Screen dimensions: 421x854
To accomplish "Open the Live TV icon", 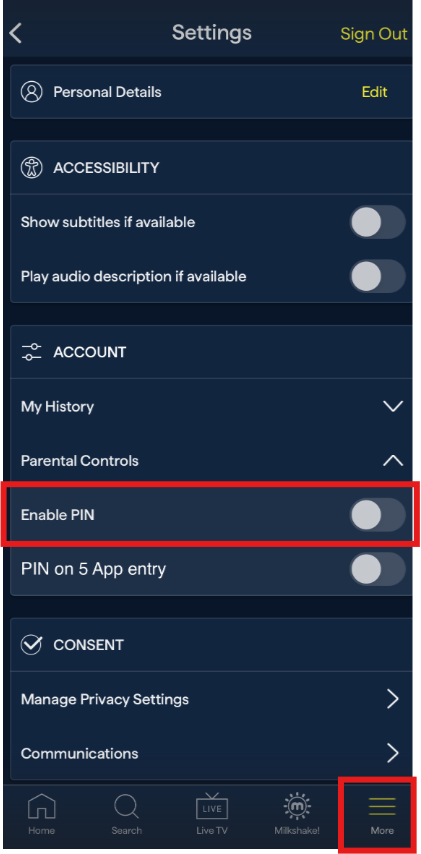I will click(x=212, y=807).
